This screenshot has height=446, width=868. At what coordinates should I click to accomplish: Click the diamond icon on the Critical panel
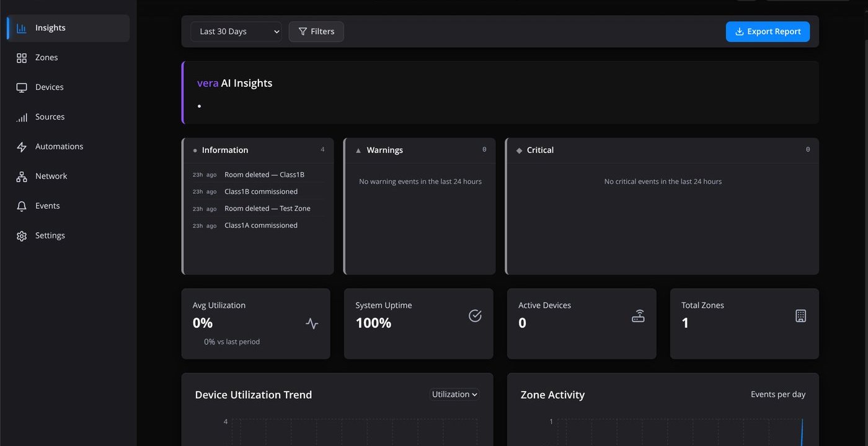pos(518,150)
